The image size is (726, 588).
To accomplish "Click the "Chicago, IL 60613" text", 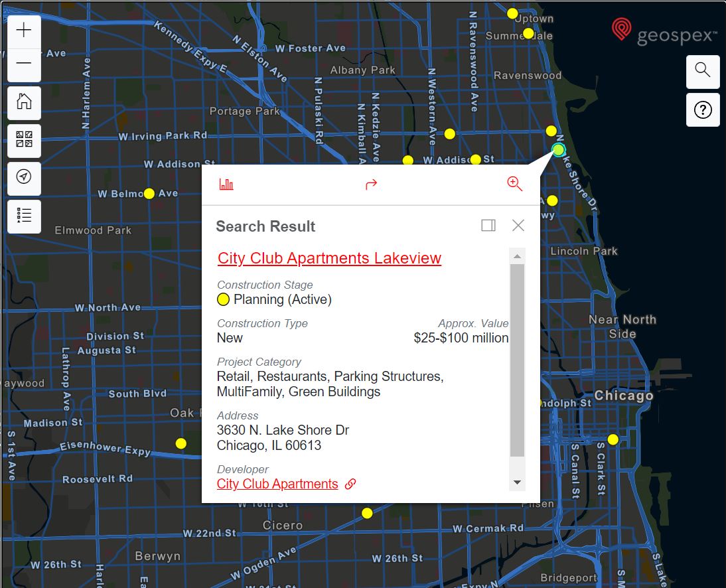I will pyautogui.click(x=269, y=445).
